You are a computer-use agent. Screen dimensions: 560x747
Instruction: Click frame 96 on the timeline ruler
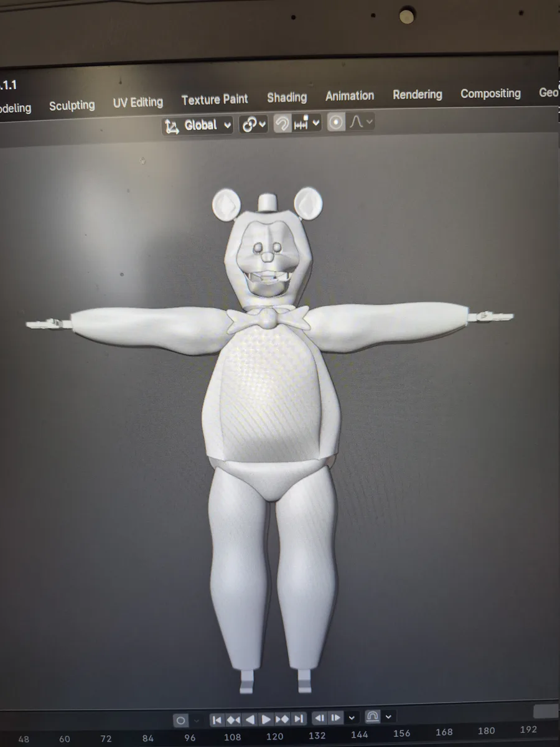(190, 738)
